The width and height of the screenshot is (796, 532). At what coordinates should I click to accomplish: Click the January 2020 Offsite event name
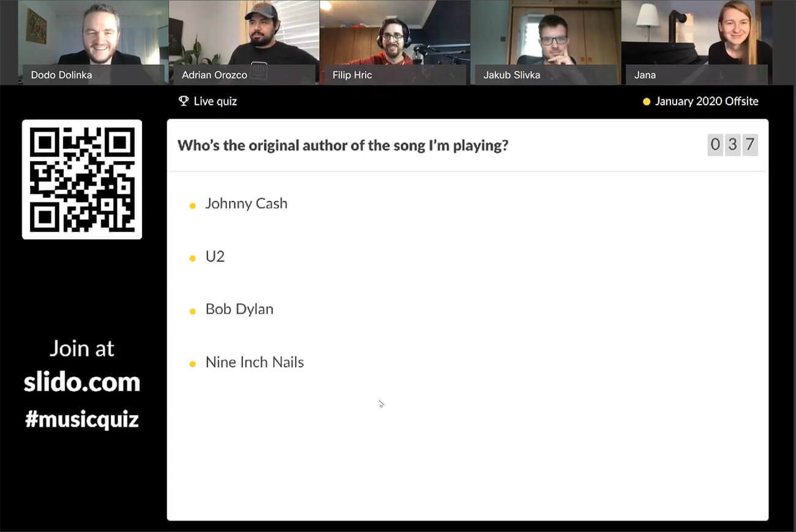pyautogui.click(x=707, y=101)
